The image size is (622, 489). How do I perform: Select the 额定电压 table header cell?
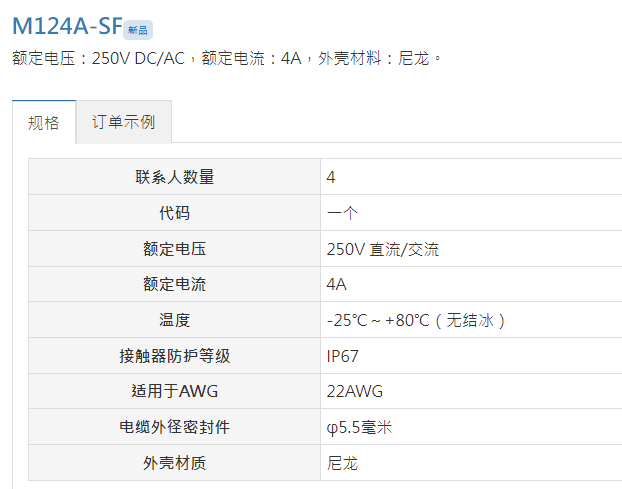[175, 249]
